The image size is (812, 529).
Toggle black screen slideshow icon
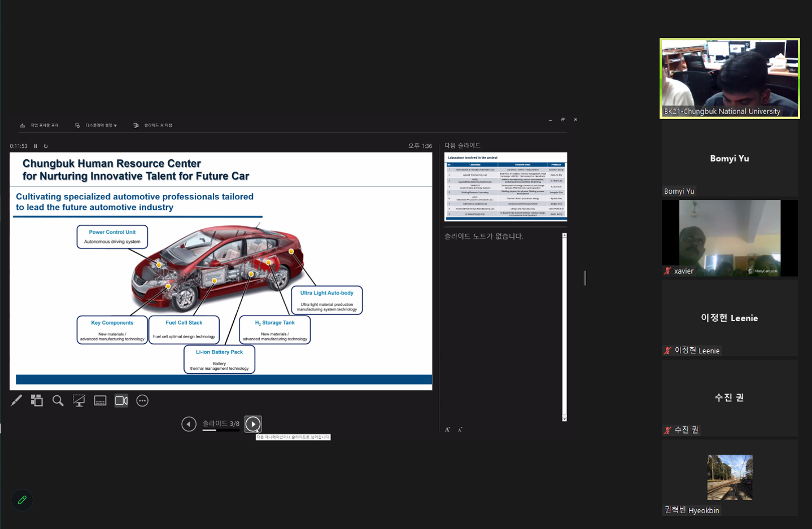79,401
